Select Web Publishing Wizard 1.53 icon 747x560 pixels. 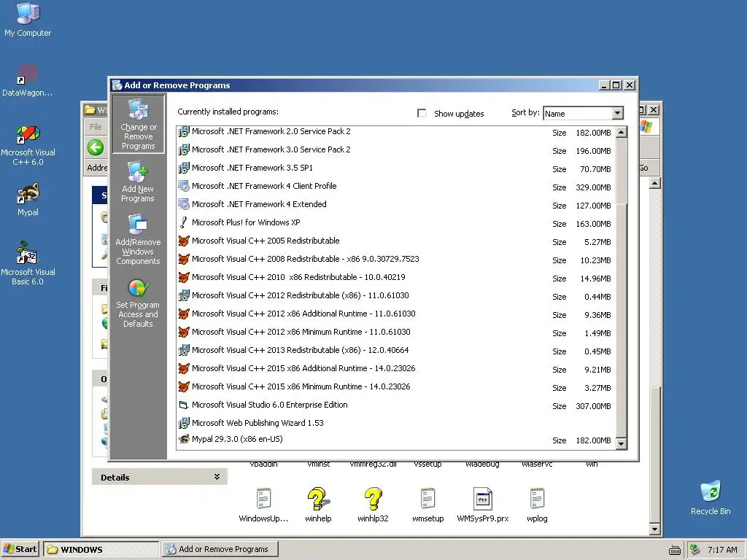[183, 423]
